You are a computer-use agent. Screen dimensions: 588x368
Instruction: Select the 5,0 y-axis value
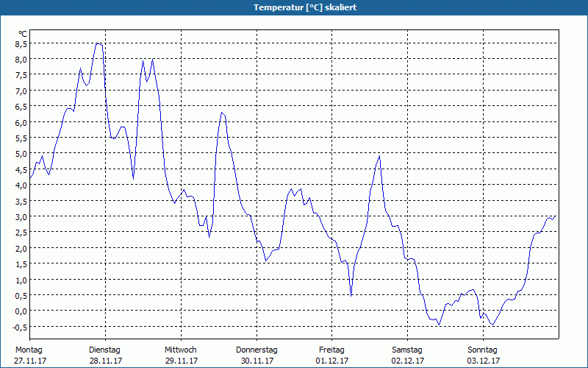(21, 154)
